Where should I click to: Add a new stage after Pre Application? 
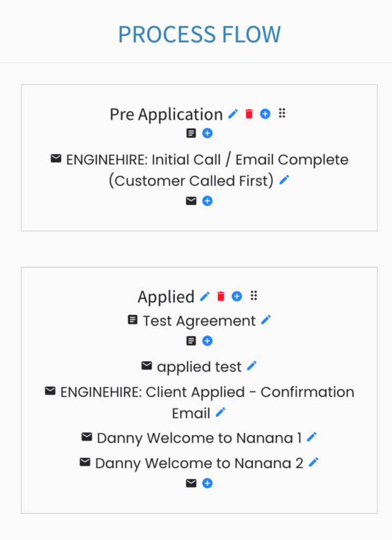tap(265, 113)
